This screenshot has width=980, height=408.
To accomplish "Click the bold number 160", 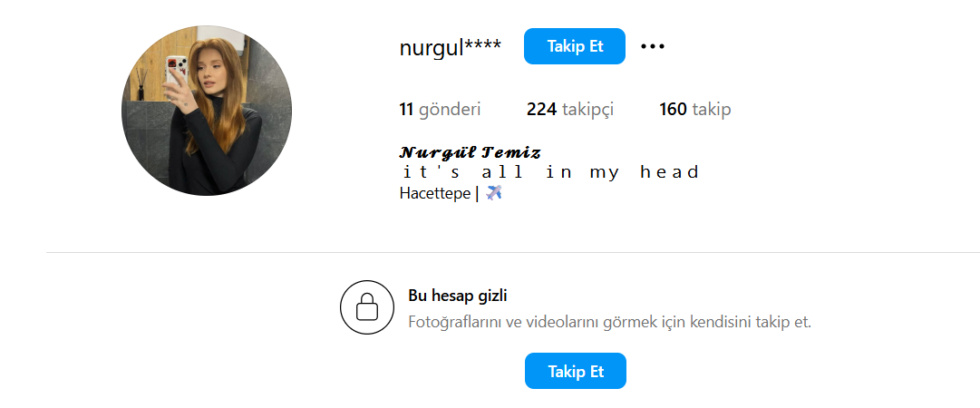I will (673, 110).
